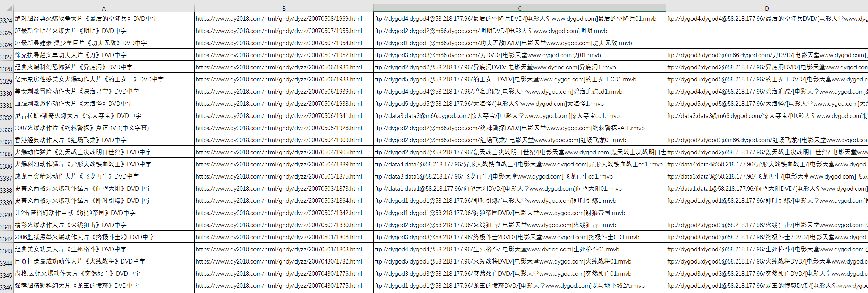Click cell with 《火线狙击》DVD中字 title

pos(104,225)
